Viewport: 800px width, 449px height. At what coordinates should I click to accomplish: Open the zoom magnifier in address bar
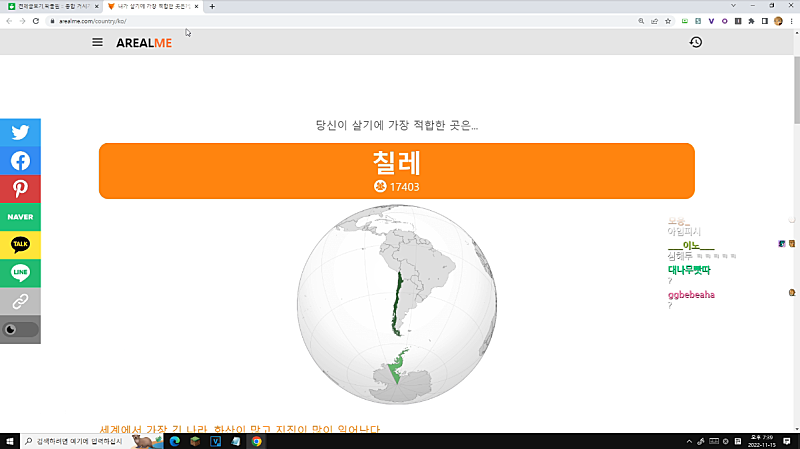[x=641, y=21]
